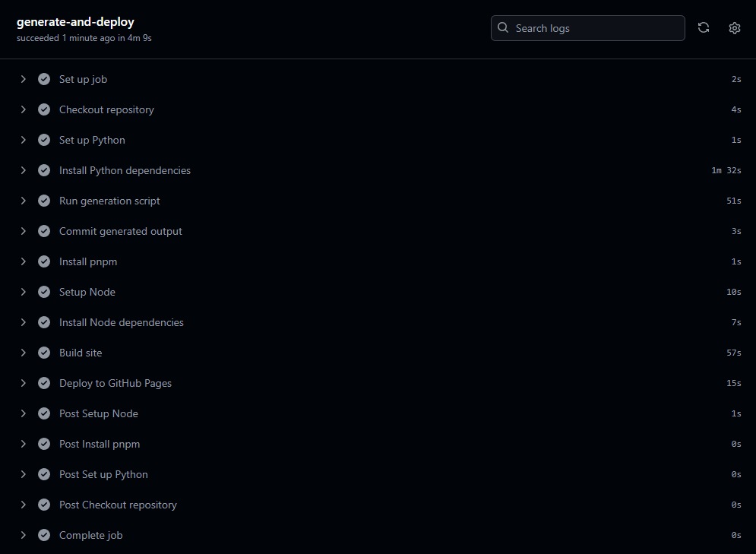756x554 pixels.
Task: Expand the Post Set up Python chevron
Action: click(x=23, y=474)
